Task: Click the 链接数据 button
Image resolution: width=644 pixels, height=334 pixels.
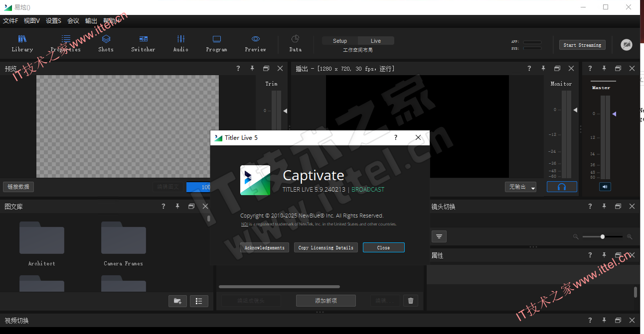Action: pos(18,187)
